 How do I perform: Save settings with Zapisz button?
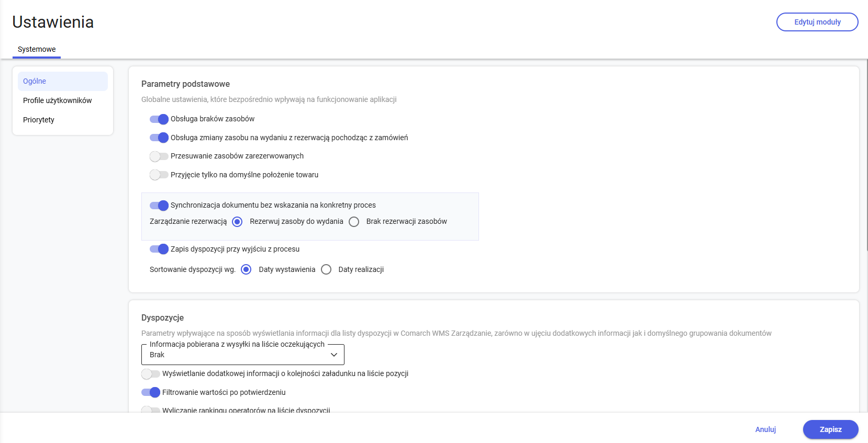[830, 429]
